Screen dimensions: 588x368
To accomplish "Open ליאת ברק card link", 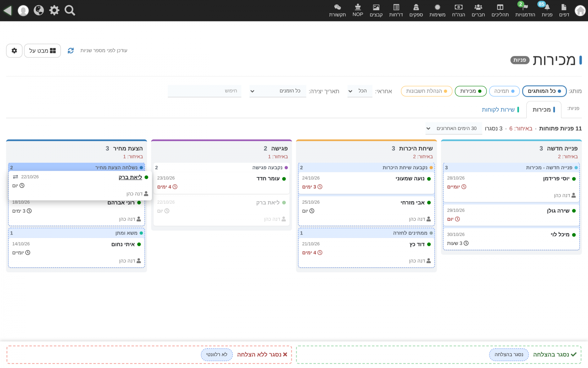I will pyautogui.click(x=130, y=177).
